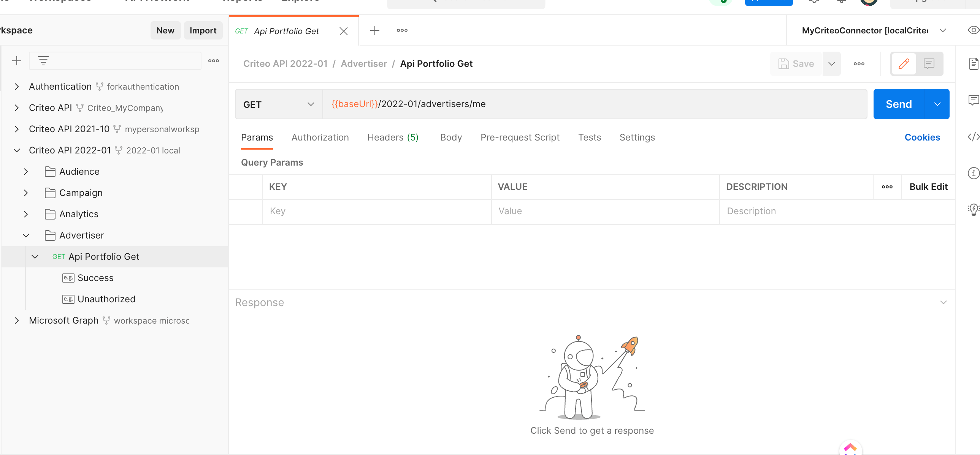The image size is (980, 455).
Task: Expand the Campaign folder chevron
Action: [25, 193]
